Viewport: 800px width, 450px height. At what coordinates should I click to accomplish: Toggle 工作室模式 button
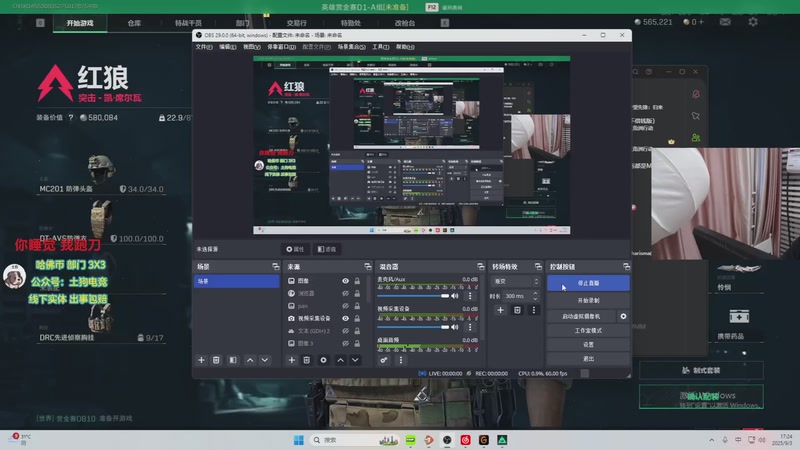[588, 331]
